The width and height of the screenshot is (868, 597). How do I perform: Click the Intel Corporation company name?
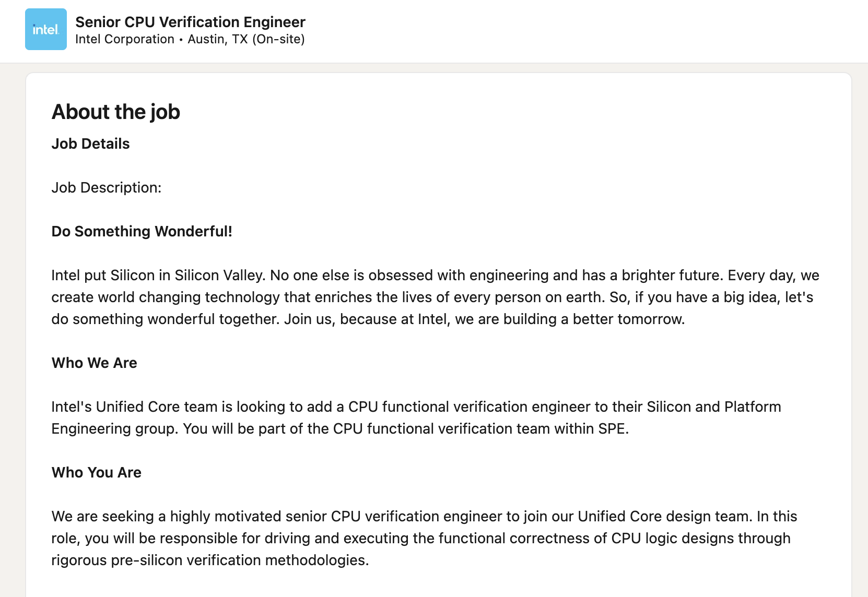[125, 39]
